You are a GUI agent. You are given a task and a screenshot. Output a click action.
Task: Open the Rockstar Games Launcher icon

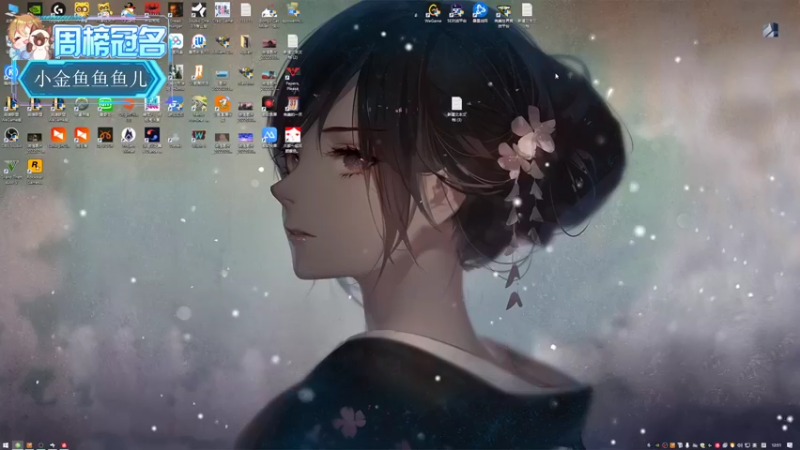tap(35, 166)
